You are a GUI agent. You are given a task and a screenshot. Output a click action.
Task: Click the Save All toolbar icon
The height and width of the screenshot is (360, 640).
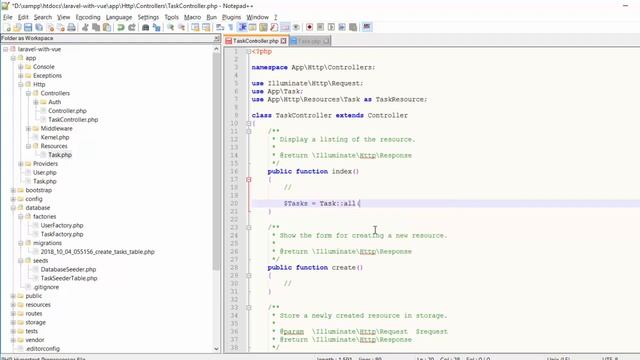coord(39,27)
